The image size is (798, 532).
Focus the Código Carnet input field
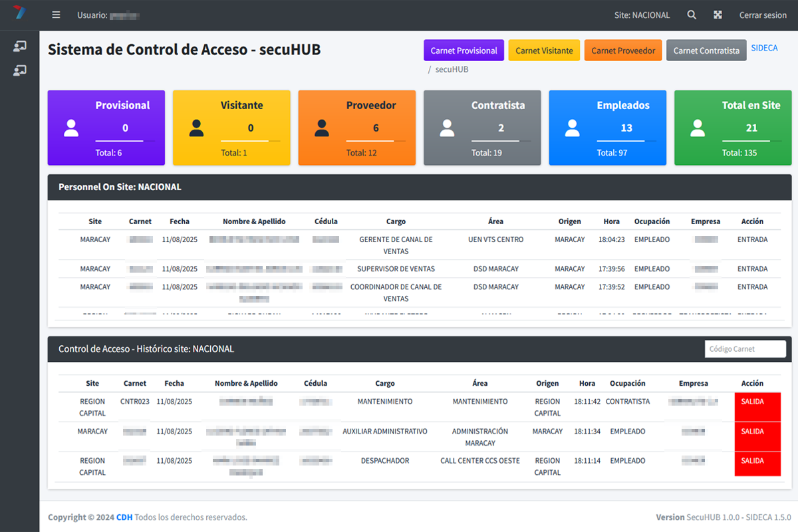[x=745, y=349]
